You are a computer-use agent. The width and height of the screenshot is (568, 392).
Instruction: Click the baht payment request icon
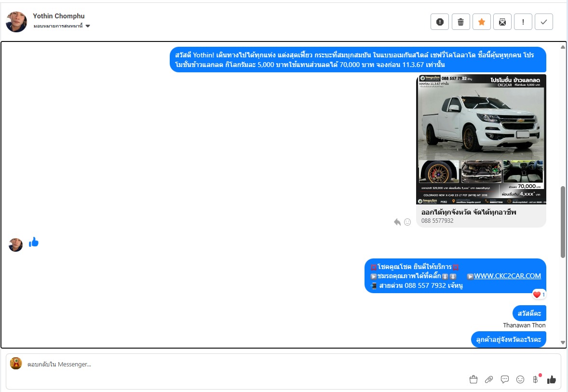[x=535, y=379]
